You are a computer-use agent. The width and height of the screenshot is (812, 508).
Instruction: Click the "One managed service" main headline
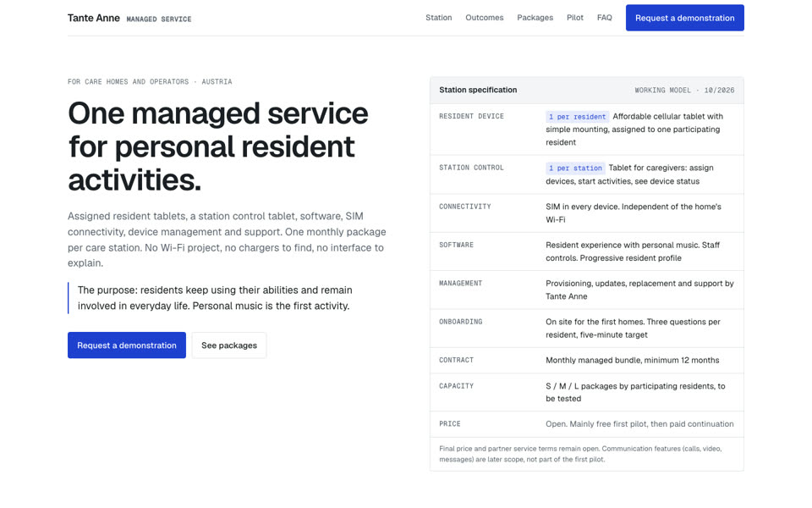tap(218, 146)
